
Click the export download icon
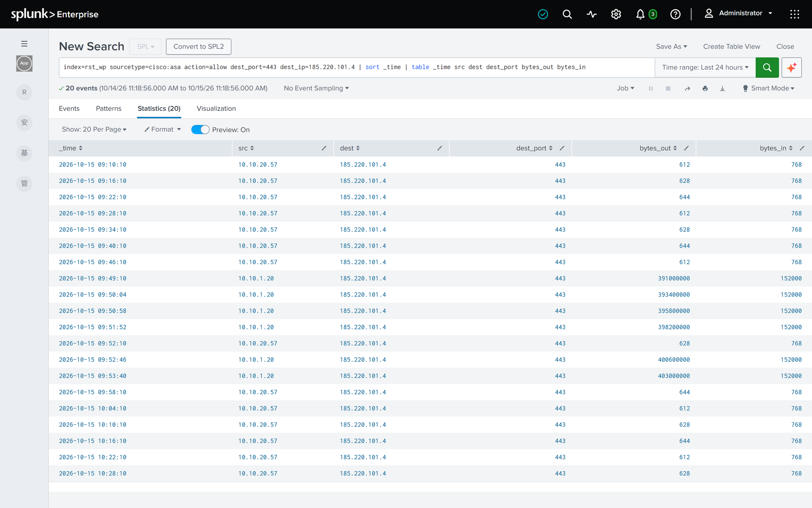(722, 88)
